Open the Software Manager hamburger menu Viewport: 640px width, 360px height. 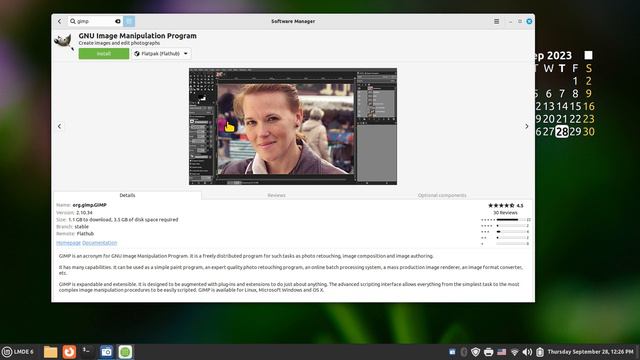pos(496,21)
